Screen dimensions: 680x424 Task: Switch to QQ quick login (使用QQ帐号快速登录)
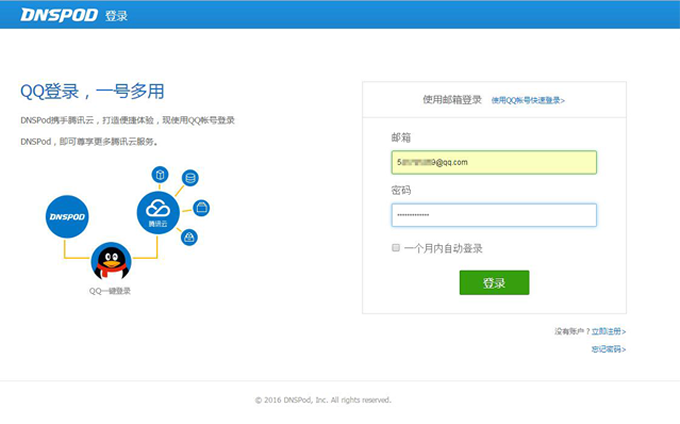click(x=528, y=101)
